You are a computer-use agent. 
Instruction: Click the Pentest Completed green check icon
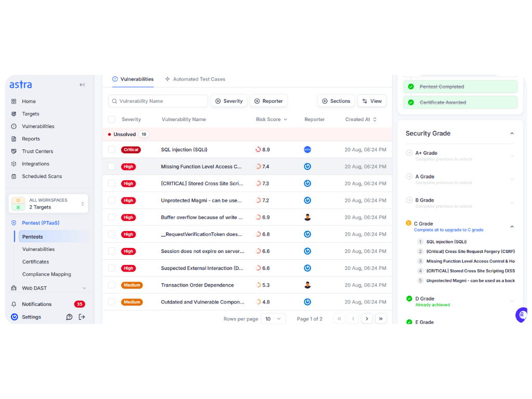coord(411,87)
